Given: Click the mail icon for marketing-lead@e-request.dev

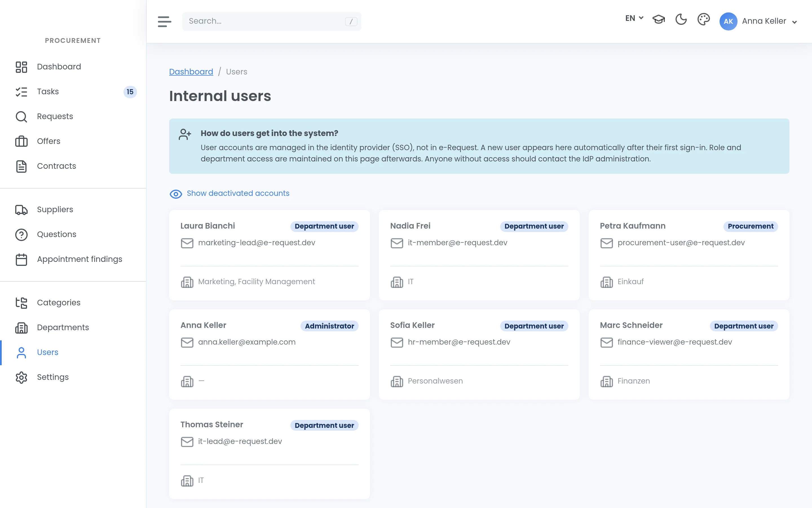Looking at the screenshot, I should (187, 243).
